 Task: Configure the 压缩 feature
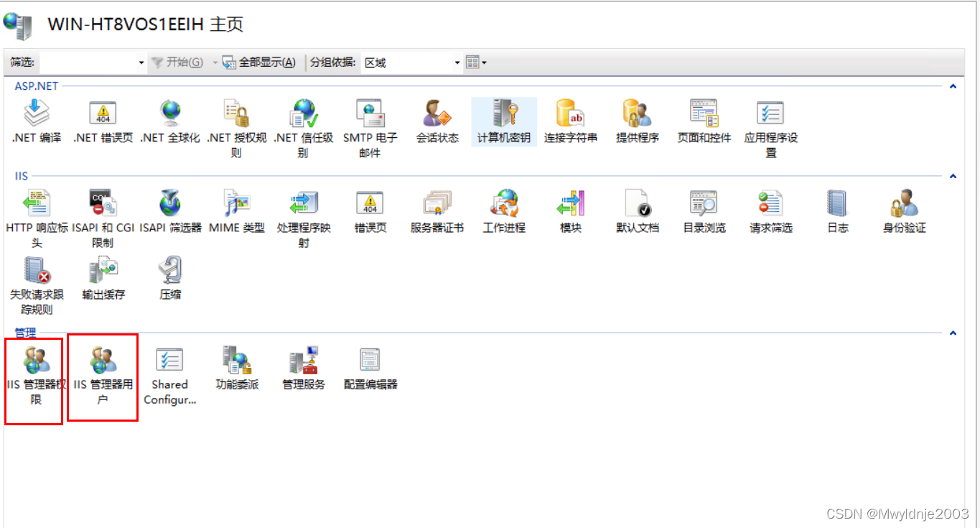[169, 275]
